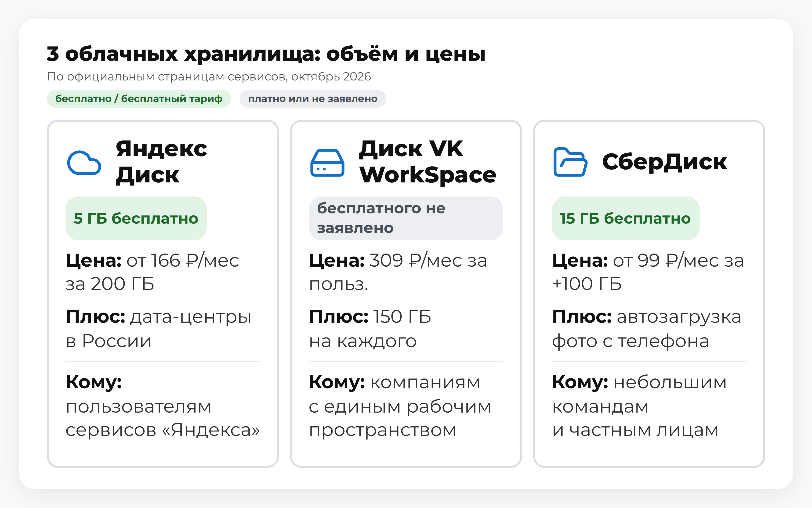Screen dimensions: 812x508
Task: Click the price 'от 99 ₽/мес за +100 ГБ'
Action: pyautogui.click(x=648, y=272)
